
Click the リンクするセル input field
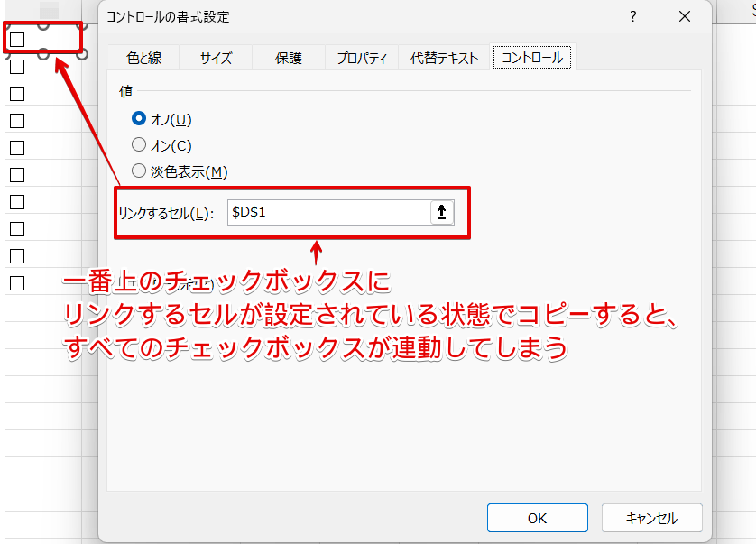pyautogui.click(x=328, y=212)
